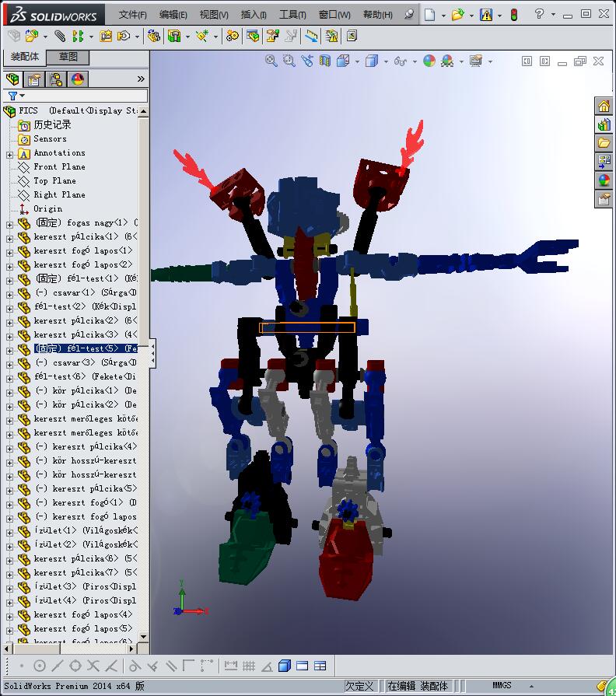This screenshot has height=696, width=616.
Task: Expand the manager tabs double-chevron
Action: pos(141,79)
